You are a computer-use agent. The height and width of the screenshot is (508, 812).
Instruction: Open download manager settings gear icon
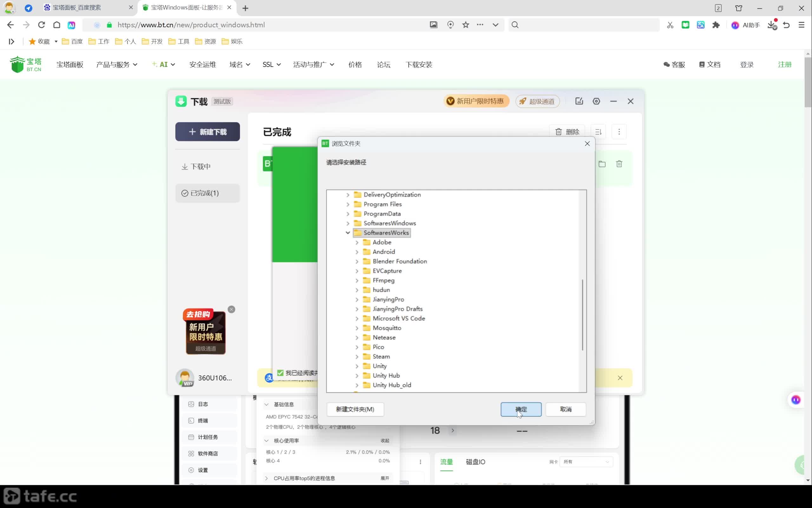click(x=596, y=101)
